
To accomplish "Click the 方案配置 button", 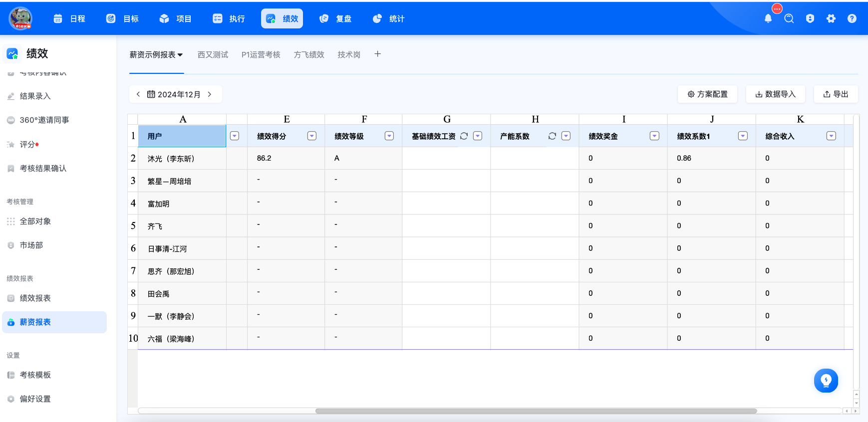I will pyautogui.click(x=707, y=94).
